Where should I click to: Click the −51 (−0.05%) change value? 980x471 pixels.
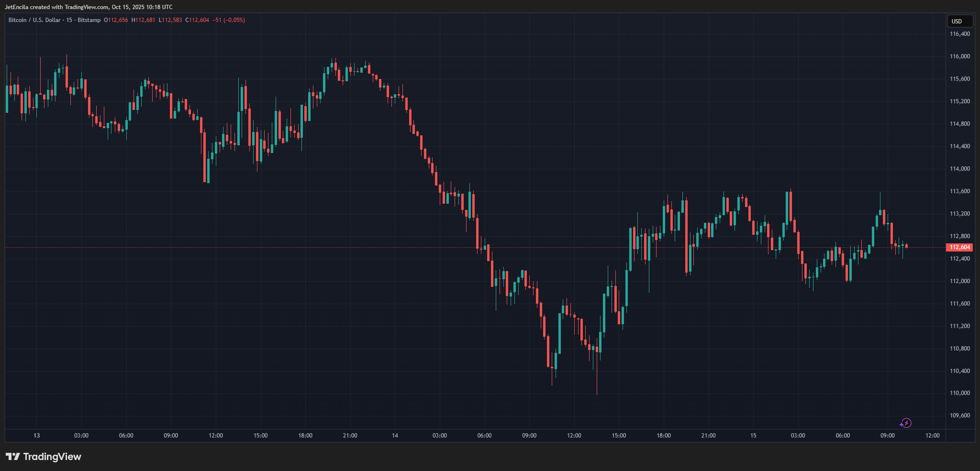(x=229, y=20)
